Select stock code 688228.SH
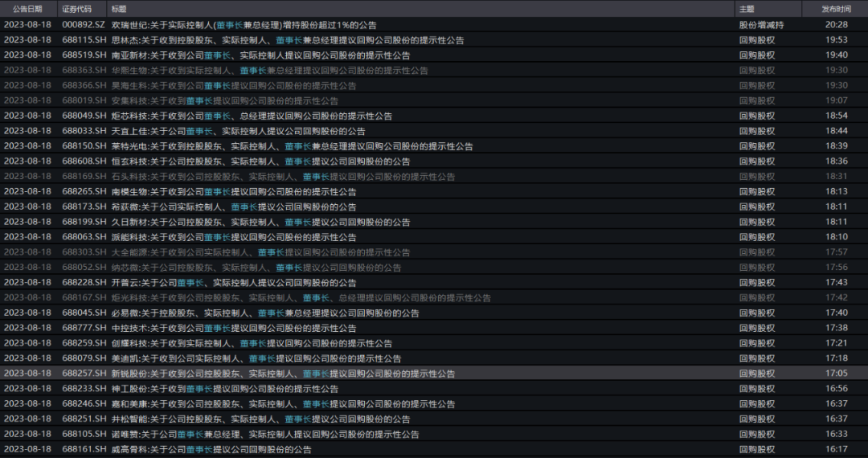 [84, 283]
